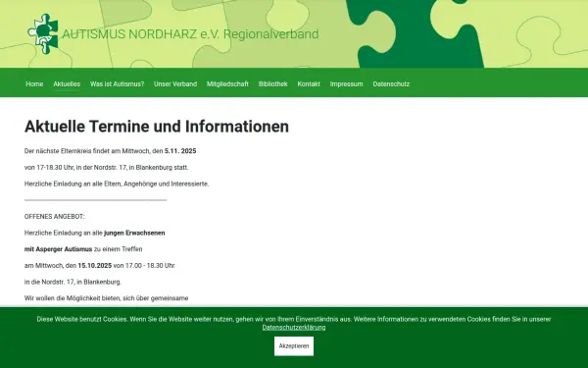Click line Wir wollen die Möglichkeit bieten
This screenshot has width=588, height=368.
[106, 298]
